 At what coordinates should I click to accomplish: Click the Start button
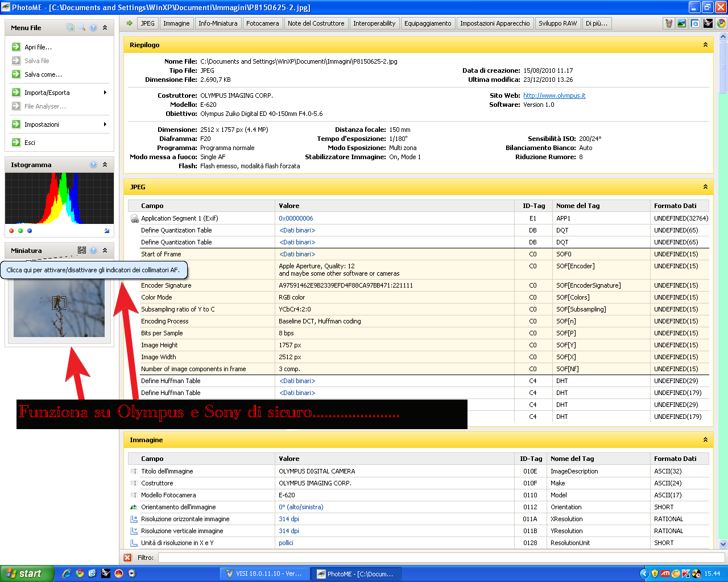[27, 573]
